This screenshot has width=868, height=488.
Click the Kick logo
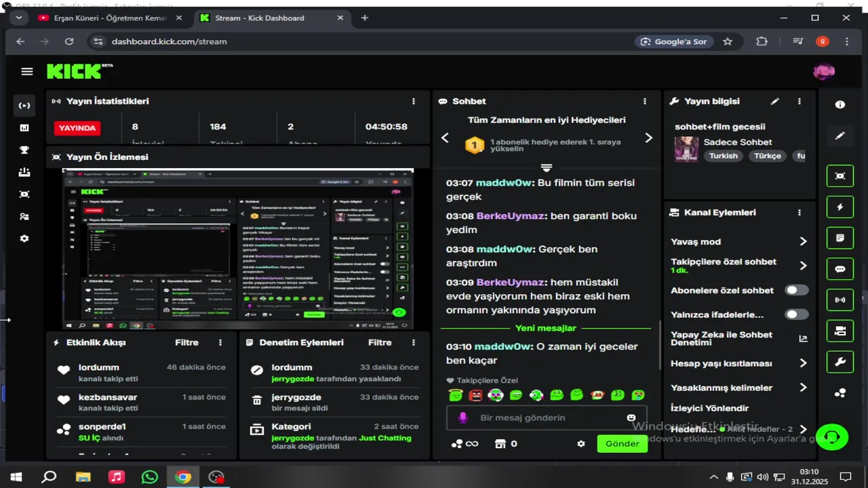tap(75, 70)
